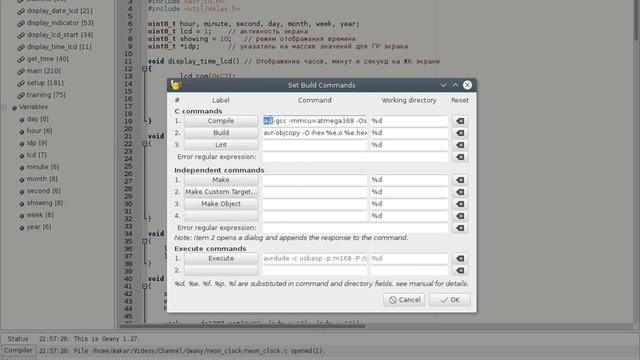The image size is (640, 360).
Task: Click the Lint label button
Action: (221, 145)
